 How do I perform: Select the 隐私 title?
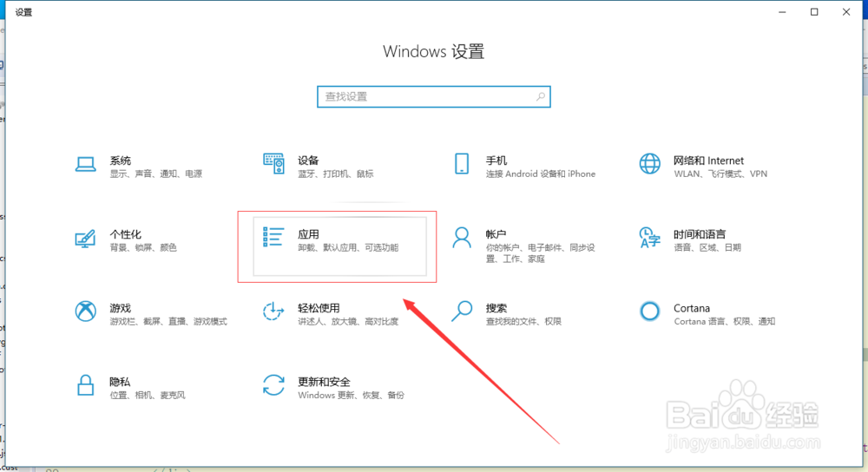coord(120,382)
